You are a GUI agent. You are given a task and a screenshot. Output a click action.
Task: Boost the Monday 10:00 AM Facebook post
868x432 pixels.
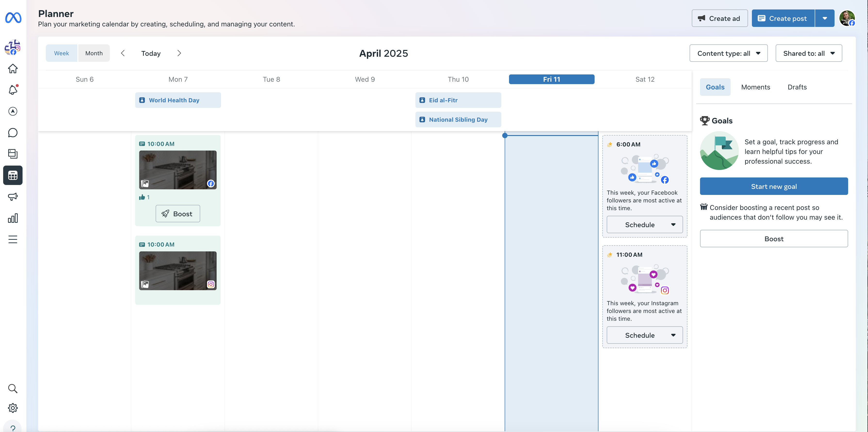pos(178,214)
